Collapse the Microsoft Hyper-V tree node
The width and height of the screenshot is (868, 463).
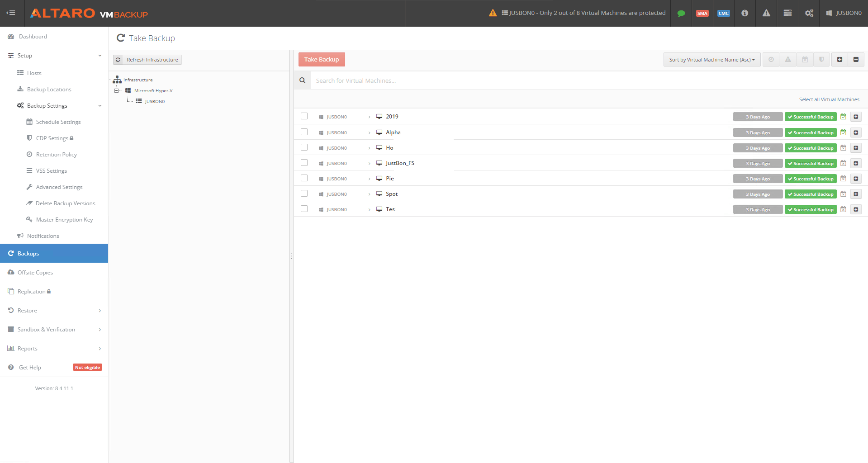116,90
